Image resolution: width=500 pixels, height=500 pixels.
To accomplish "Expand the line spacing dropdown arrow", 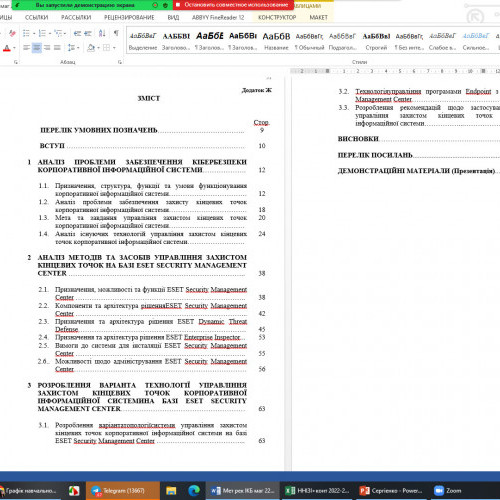I will point(78,48).
